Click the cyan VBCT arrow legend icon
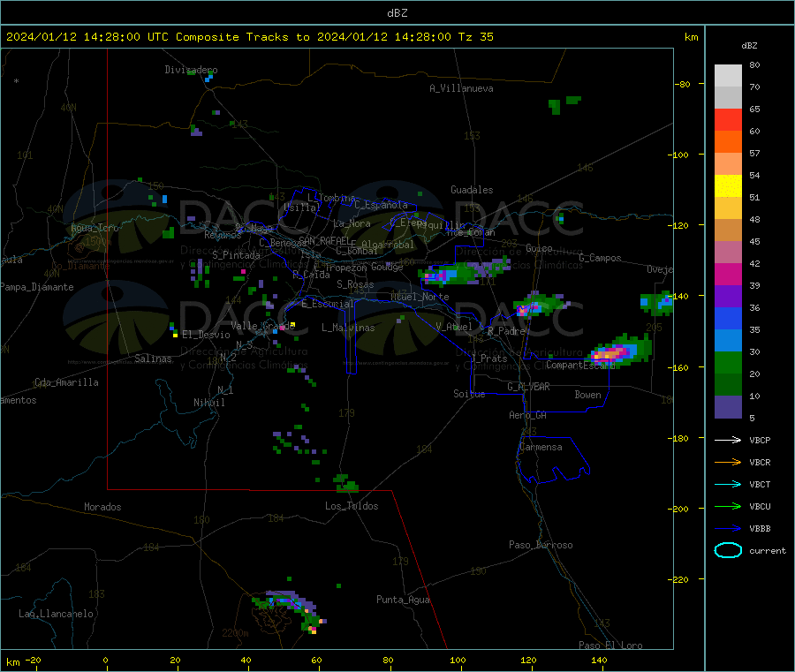Image resolution: width=795 pixels, height=672 pixels. tap(728, 484)
